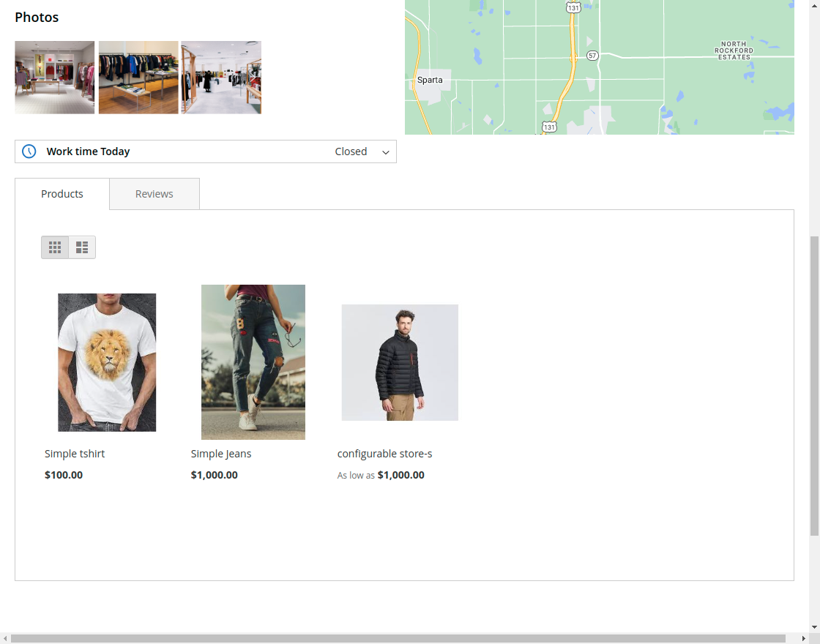
Task: Collapse chevron next to Closed status
Action: [386, 151]
